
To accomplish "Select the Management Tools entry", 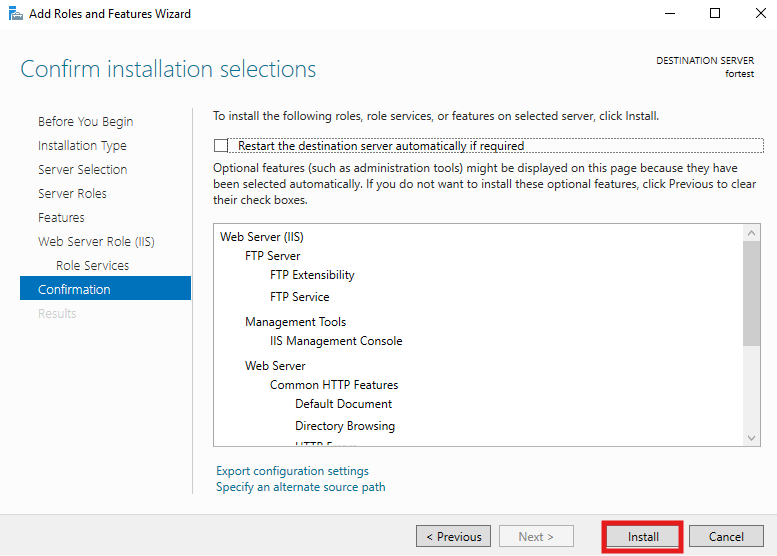I will (x=295, y=322).
